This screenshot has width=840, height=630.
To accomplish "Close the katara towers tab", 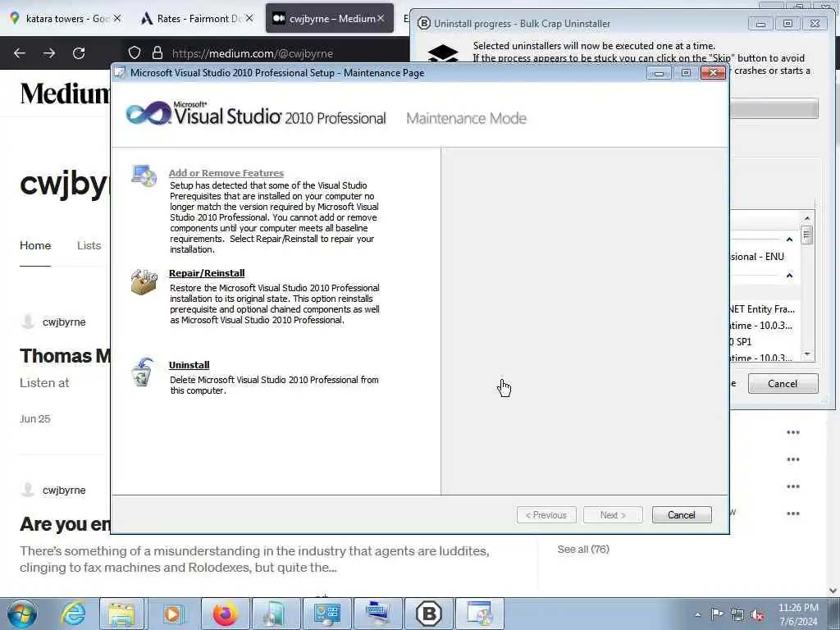I will pos(117,19).
